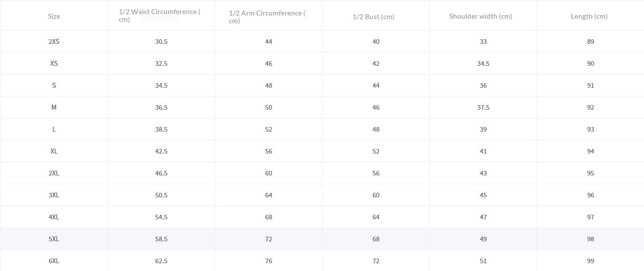The width and height of the screenshot is (644, 271).
Task: Click the 1/2 Waist Circumference column header
Action: pos(159,16)
